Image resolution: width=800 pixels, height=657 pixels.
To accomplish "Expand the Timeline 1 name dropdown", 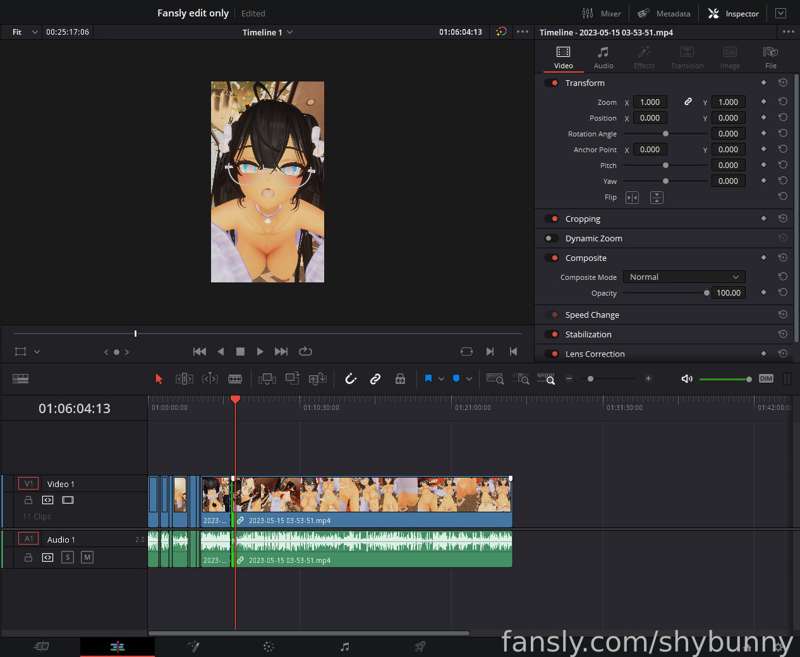I will pyautogui.click(x=267, y=32).
